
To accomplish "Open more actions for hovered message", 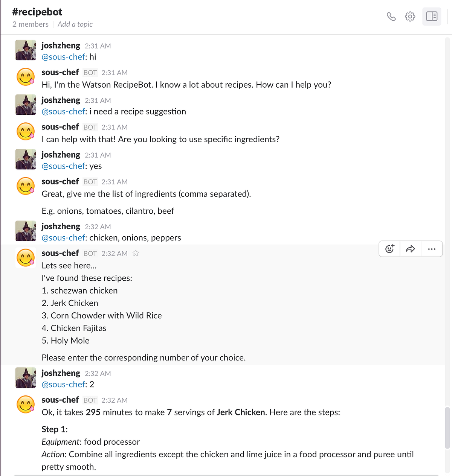I will click(x=432, y=249).
